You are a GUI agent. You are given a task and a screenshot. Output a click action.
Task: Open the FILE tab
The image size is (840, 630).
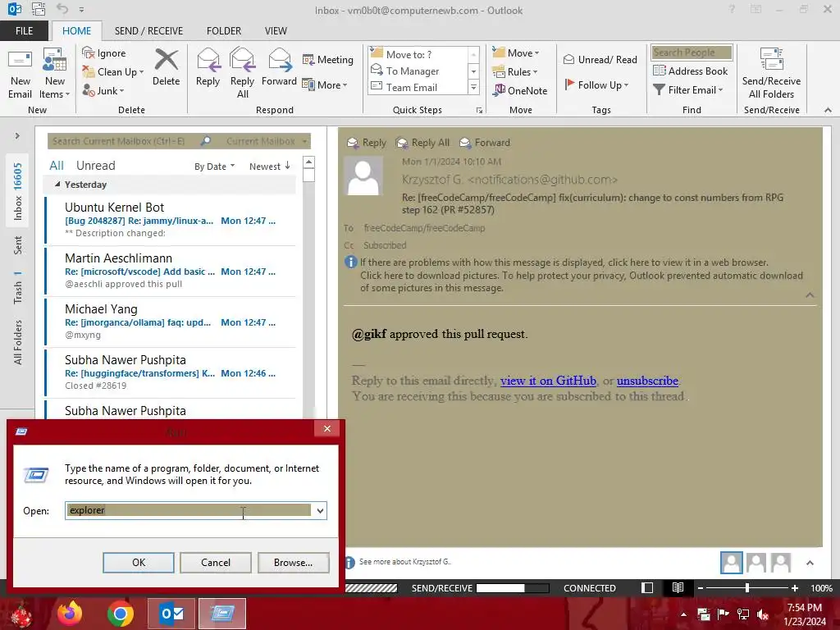(x=24, y=30)
